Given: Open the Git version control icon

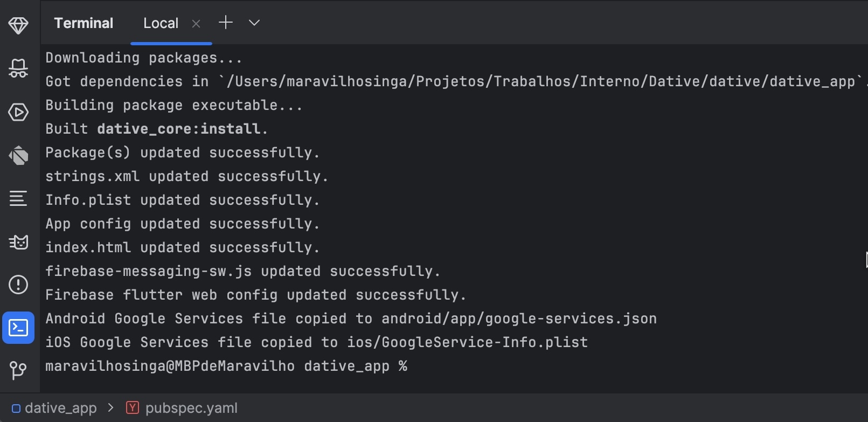Looking at the screenshot, I should click(x=18, y=370).
